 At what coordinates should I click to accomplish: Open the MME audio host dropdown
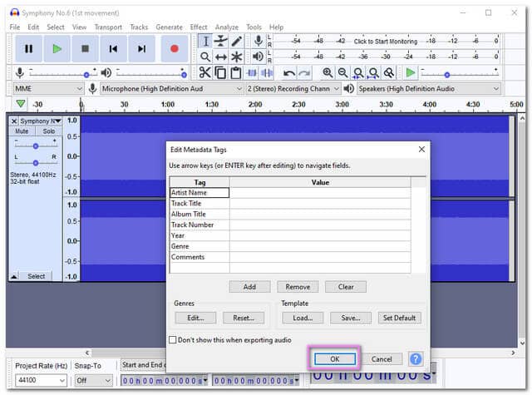tap(48, 88)
